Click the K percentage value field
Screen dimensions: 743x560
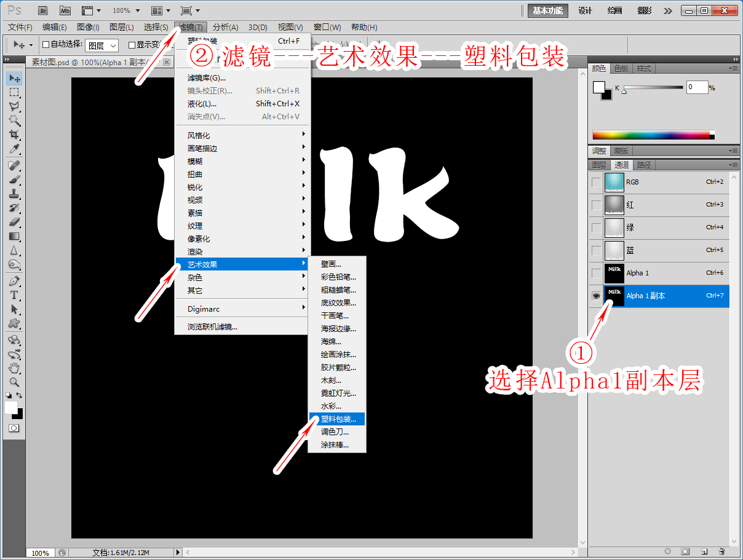697,87
